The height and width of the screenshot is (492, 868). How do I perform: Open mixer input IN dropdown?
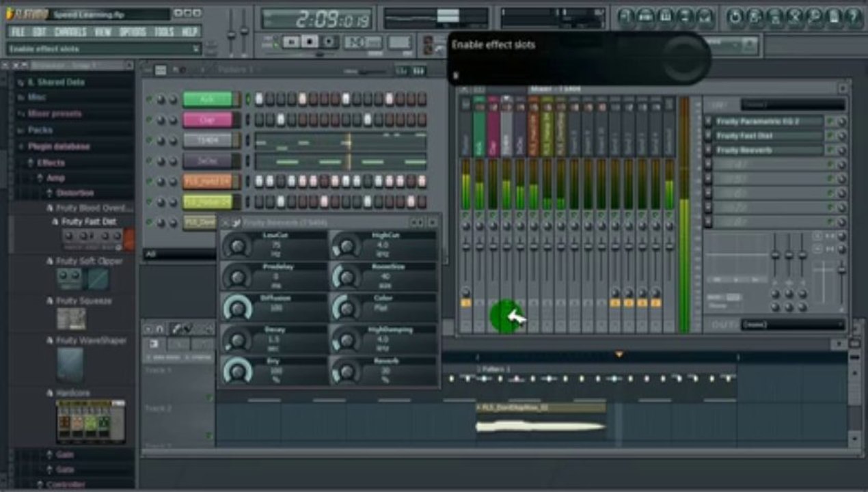pyautogui.click(x=793, y=105)
